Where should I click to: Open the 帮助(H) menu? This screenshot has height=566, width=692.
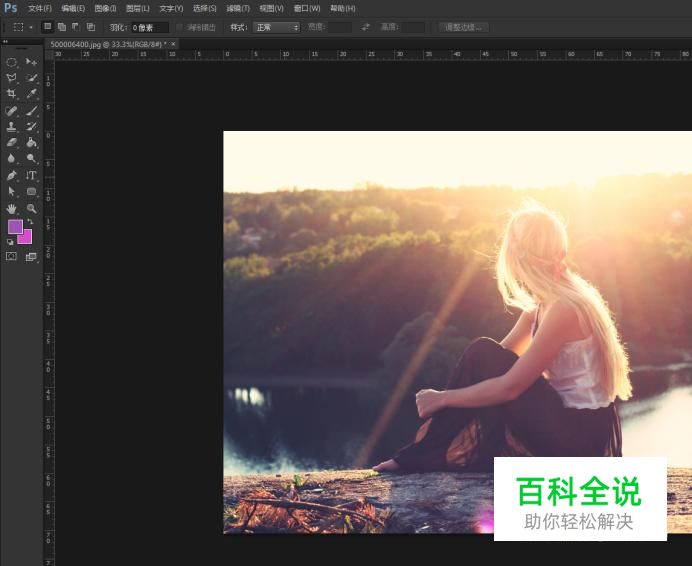342,8
